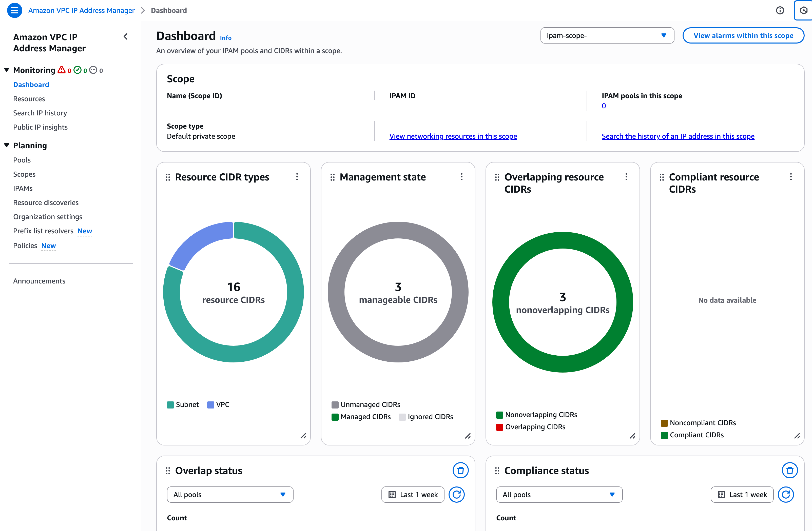812x531 pixels.
Task: Open the hamburger navigation menu icon
Action: click(x=14, y=10)
